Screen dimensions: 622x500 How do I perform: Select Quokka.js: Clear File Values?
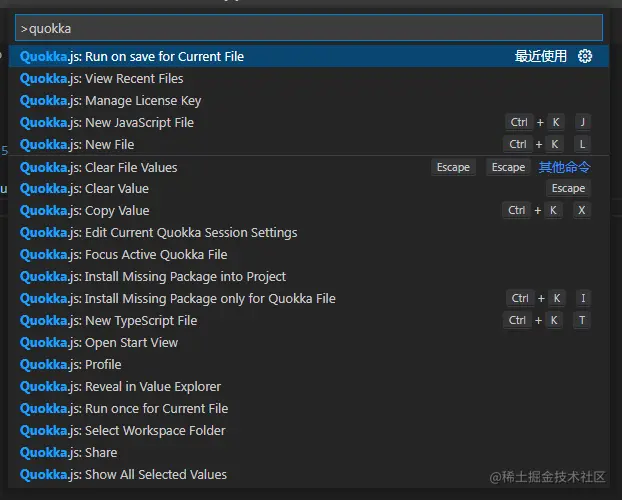click(309, 167)
